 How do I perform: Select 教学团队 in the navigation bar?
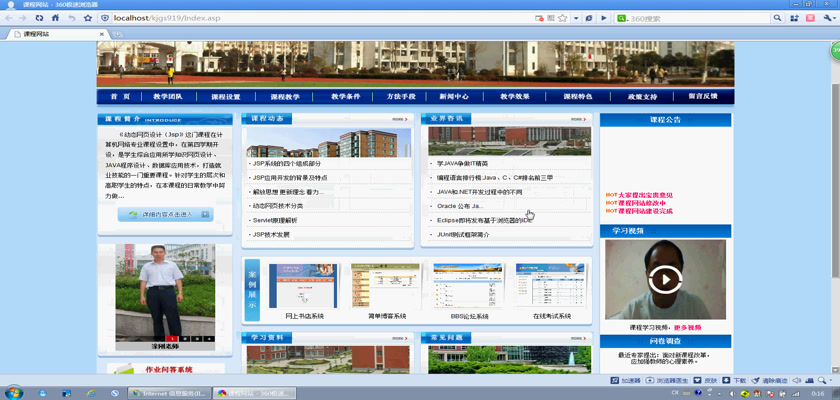pos(168,97)
